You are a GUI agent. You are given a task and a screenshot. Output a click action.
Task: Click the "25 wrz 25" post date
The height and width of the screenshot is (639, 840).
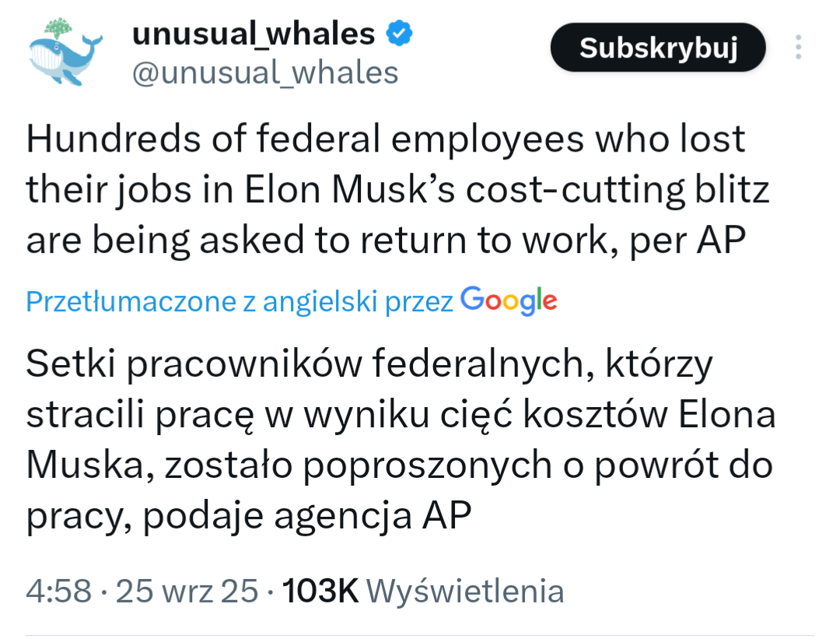click(x=187, y=592)
